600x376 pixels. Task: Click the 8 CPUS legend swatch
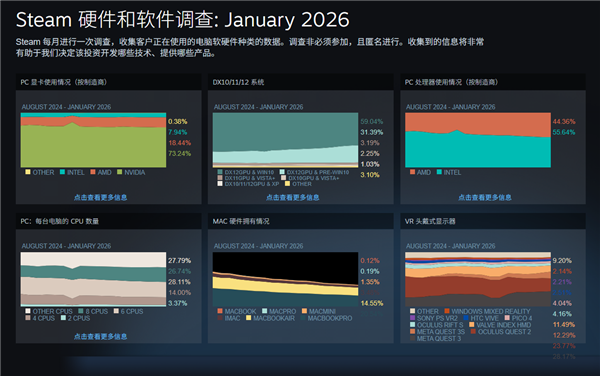81,311
